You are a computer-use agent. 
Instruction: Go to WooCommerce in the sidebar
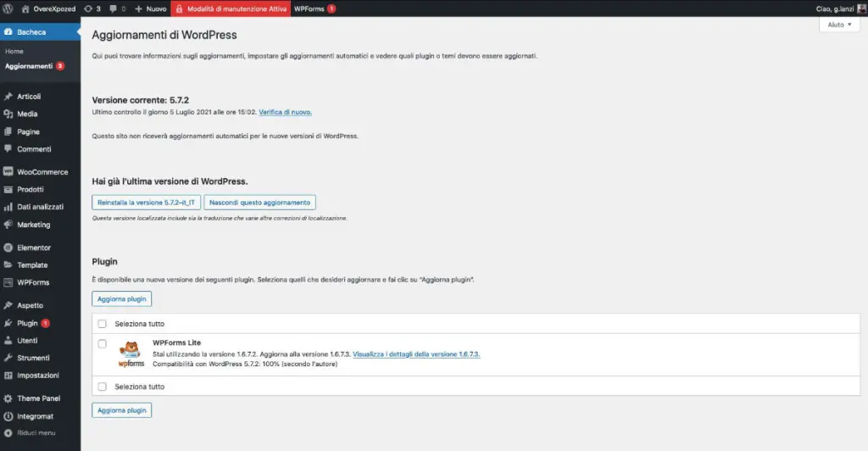(42, 172)
